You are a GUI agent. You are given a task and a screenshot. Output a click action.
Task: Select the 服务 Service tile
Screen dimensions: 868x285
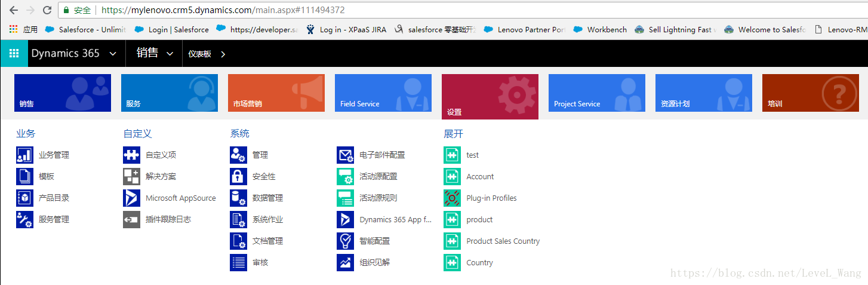[x=170, y=93]
